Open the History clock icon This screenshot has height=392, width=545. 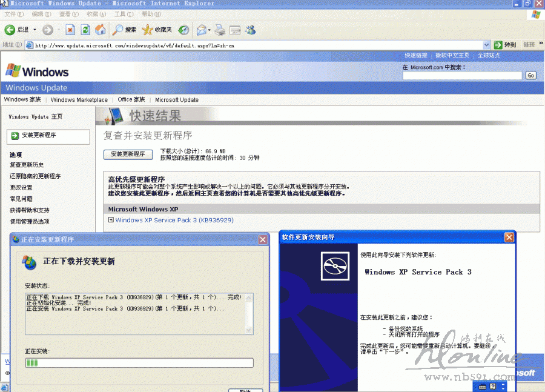point(183,30)
